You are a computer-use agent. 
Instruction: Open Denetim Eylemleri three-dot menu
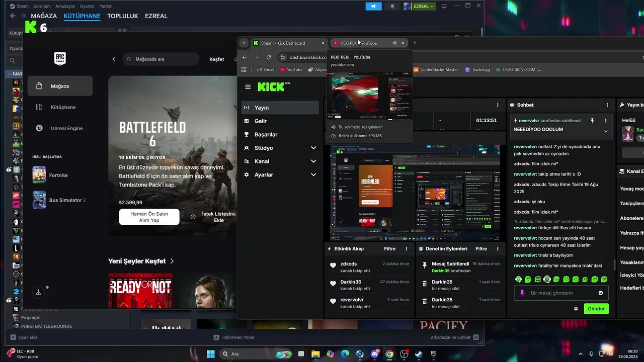click(498, 249)
